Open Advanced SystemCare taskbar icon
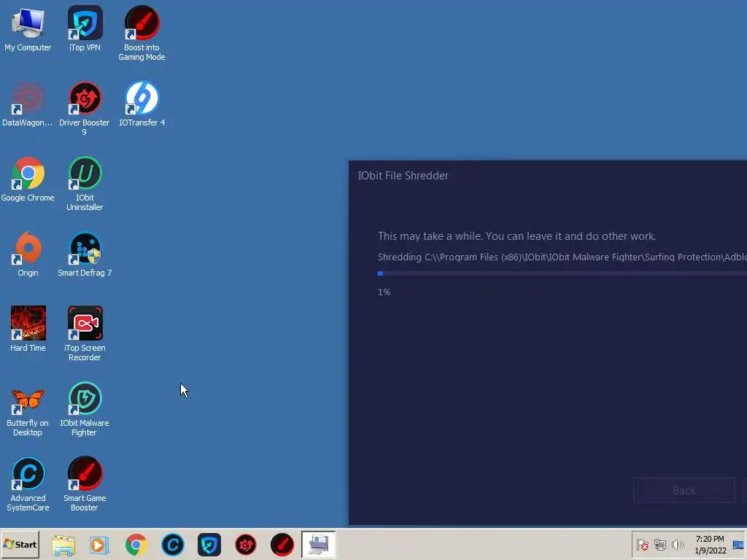Image resolution: width=747 pixels, height=560 pixels. 172,545
